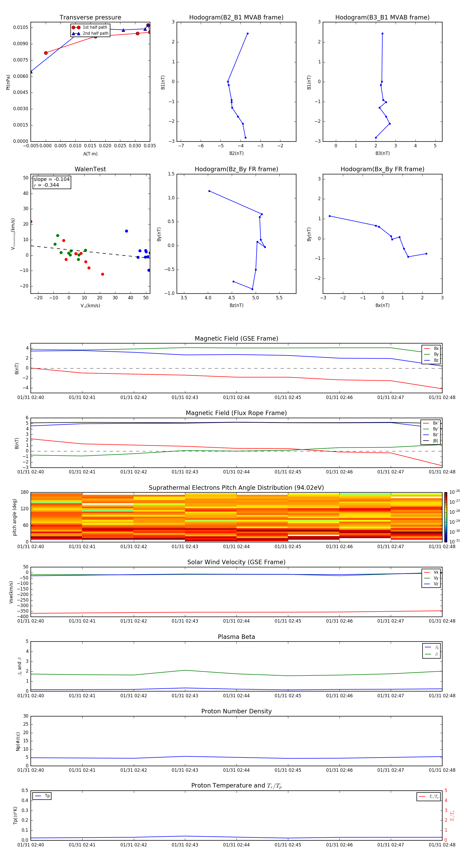Select the "B3(nT)" x-axis label
The width and height of the screenshot is (473, 868).
382,153
